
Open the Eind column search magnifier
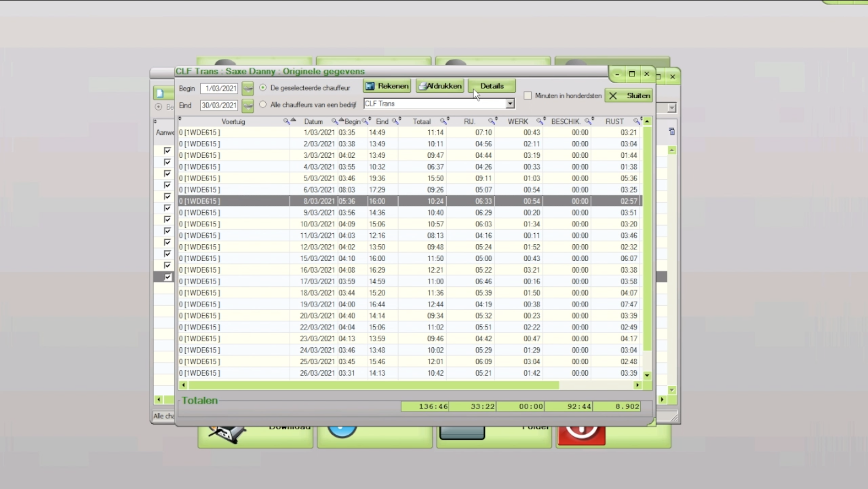tap(395, 121)
